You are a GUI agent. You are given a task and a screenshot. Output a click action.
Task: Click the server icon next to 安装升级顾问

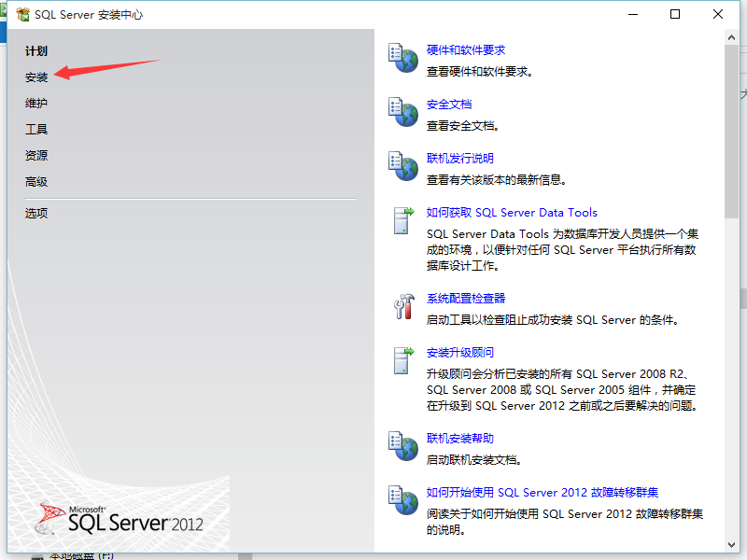click(403, 360)
